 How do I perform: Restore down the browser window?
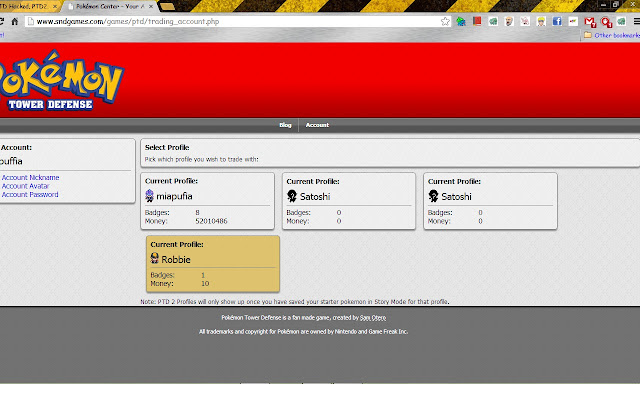[616, 4]
